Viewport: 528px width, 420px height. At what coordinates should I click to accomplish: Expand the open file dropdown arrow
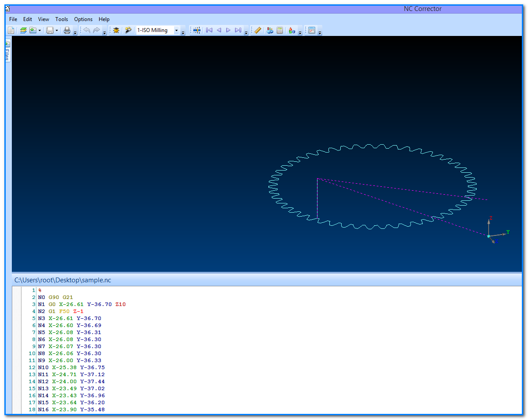pos(39,30)
